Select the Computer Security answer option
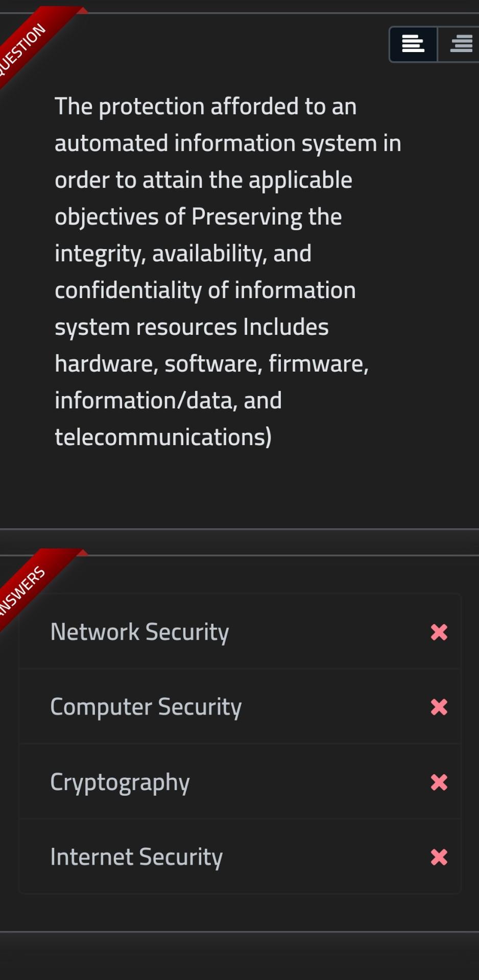 pyautogui.click(x=146, y=707)
